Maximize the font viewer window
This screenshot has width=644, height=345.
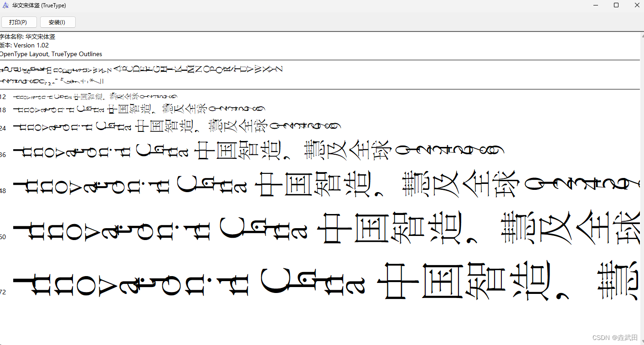tap(616, 5)
